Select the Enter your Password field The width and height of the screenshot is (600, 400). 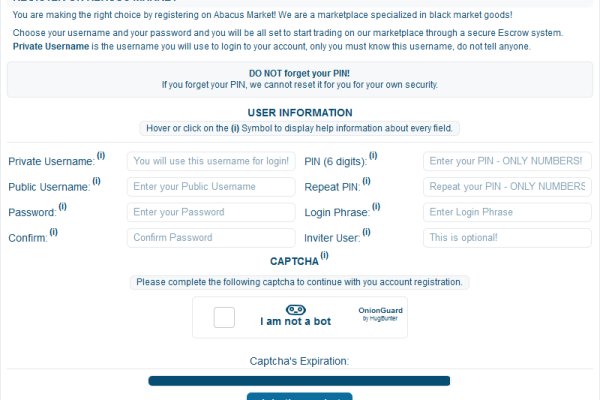tap(211, 212)
